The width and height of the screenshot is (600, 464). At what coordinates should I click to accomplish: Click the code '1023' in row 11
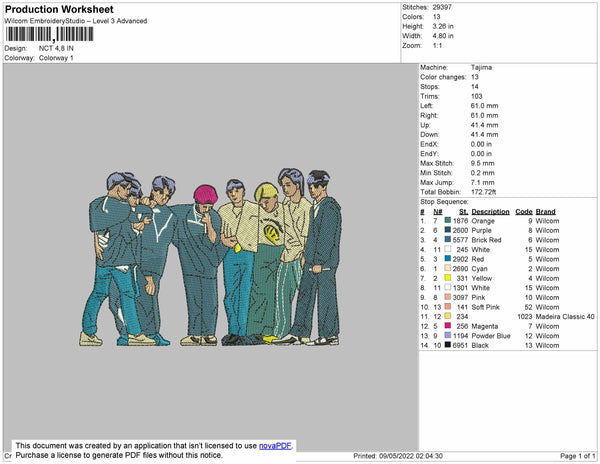(525, 316)
